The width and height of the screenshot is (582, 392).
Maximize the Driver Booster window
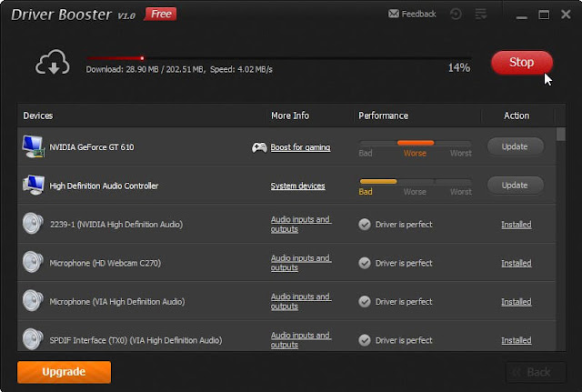(x=544, y=15)
